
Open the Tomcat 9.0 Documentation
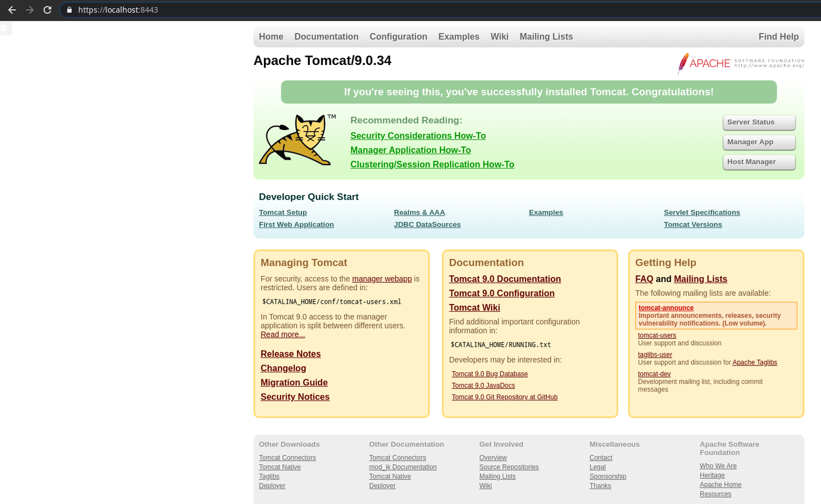[x=505, y=279]
